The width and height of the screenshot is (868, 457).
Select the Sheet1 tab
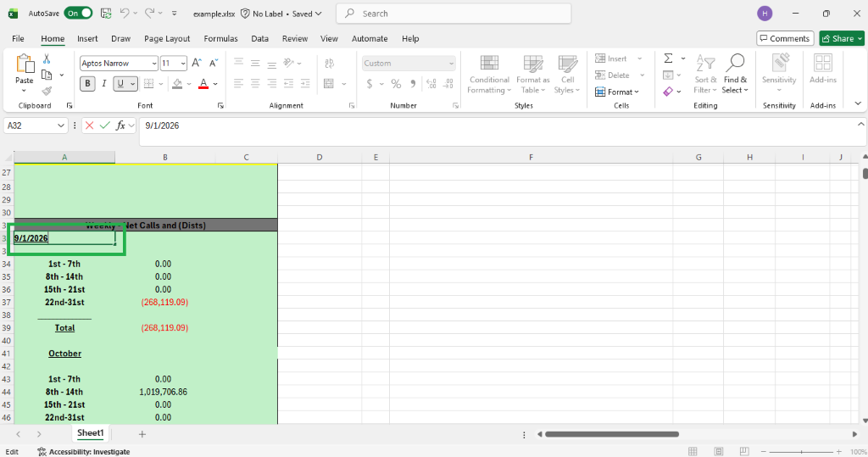click(90, 433)
